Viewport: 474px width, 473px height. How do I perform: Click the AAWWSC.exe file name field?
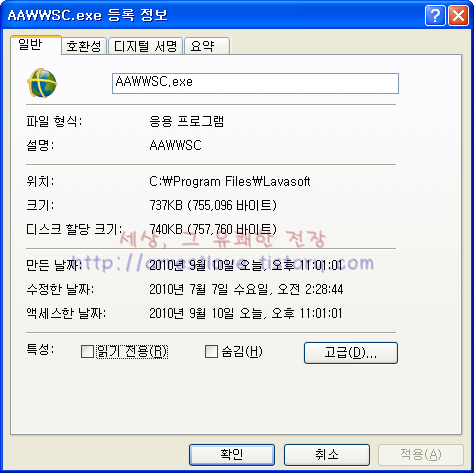click(255, 83)
